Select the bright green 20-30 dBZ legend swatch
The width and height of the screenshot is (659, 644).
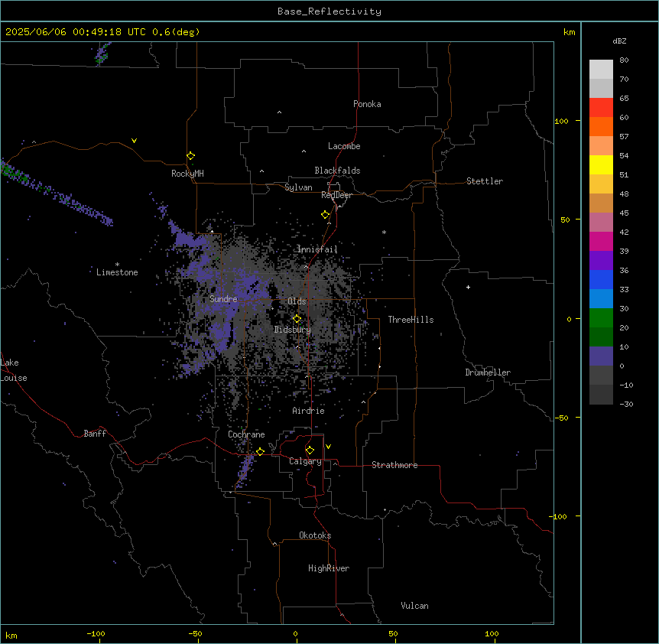coord(601,318)
